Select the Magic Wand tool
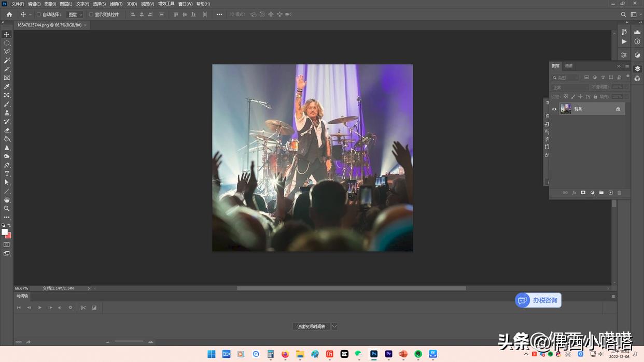 (7, 61)
